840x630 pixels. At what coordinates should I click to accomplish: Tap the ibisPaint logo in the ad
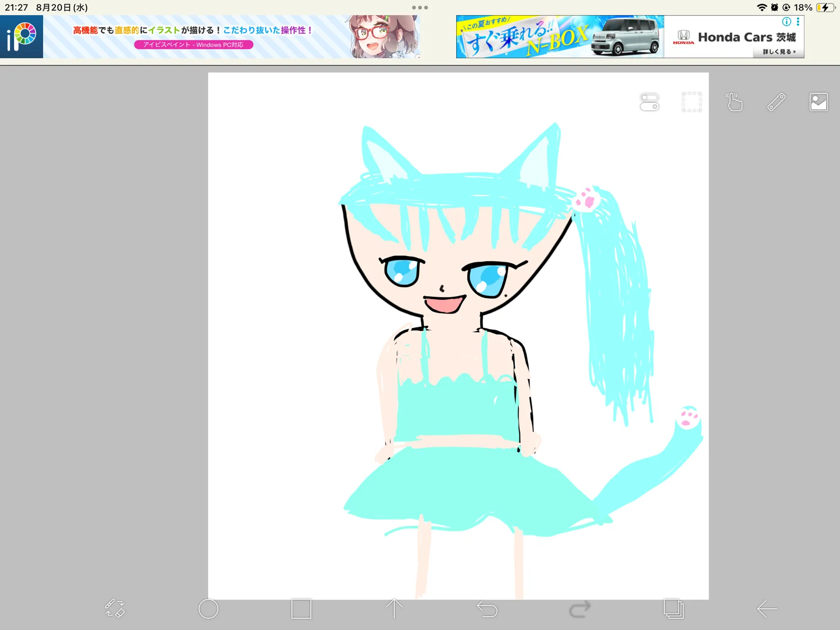coord(22,37)
